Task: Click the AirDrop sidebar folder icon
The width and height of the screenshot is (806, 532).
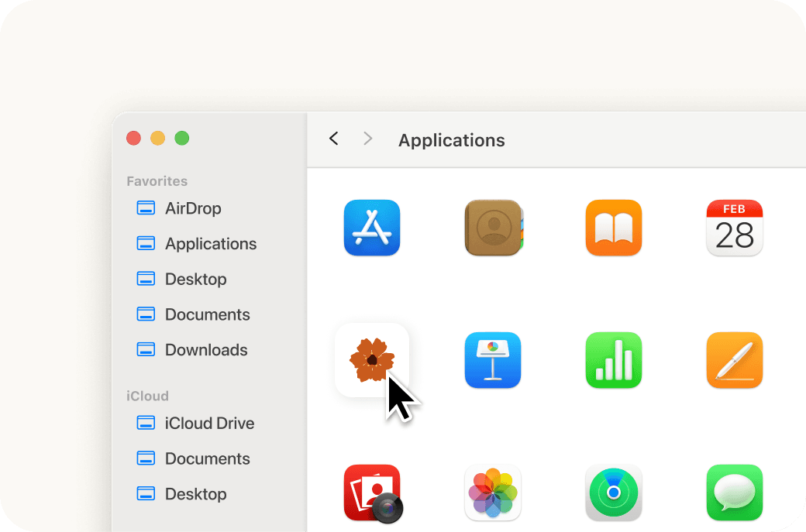Action: tap(146, 208)
